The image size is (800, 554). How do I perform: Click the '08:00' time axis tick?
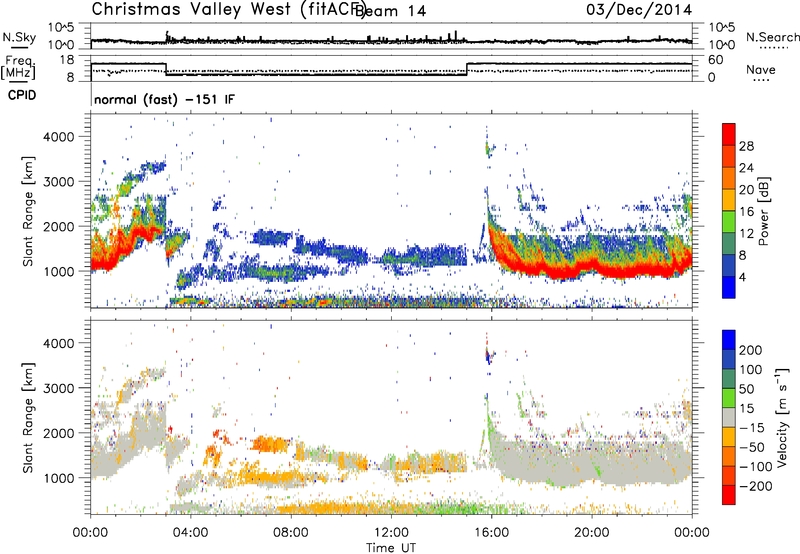pyautogui.click(x=291, y=533)
